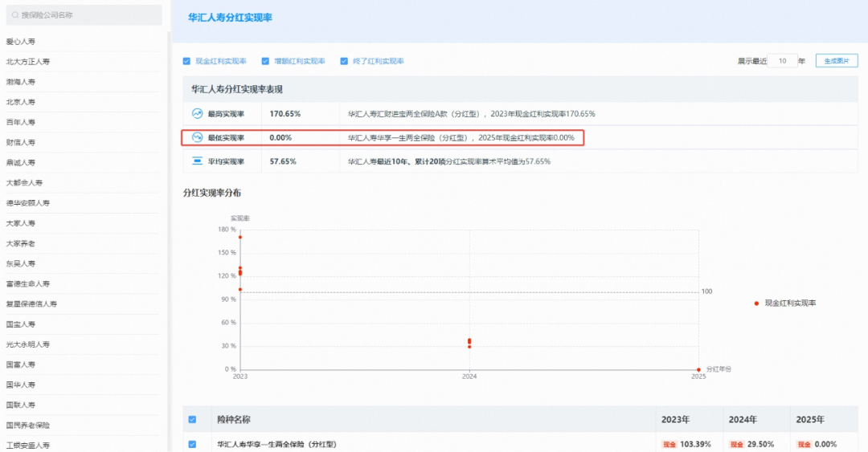The image size is (868, 452).
Task: Click the 现金 badge beside 103.39%
Action: point(669,444)
